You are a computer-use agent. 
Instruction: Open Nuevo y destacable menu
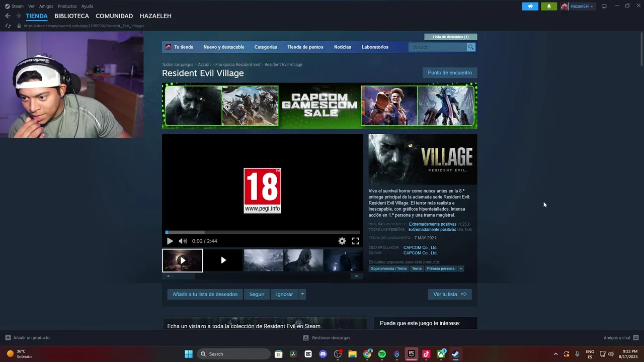pos(224,47)
